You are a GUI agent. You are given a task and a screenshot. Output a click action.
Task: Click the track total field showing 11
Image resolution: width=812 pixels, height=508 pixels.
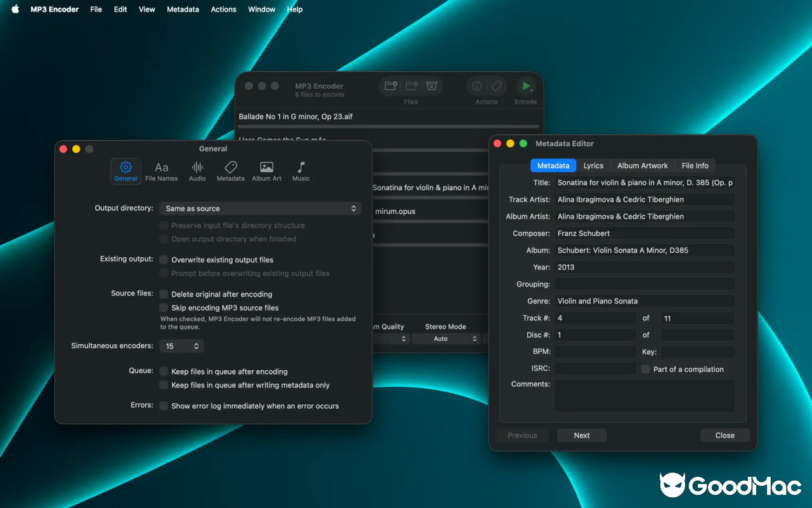698,318
